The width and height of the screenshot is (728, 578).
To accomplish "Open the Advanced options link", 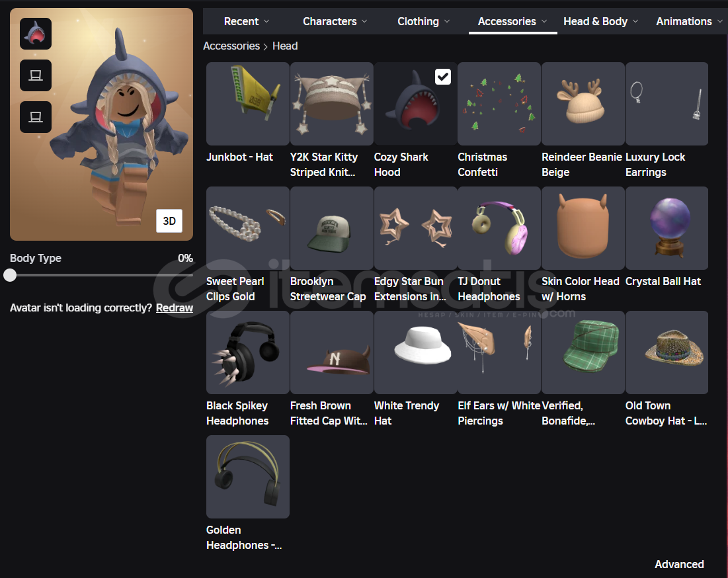I will tap(679, 564).
